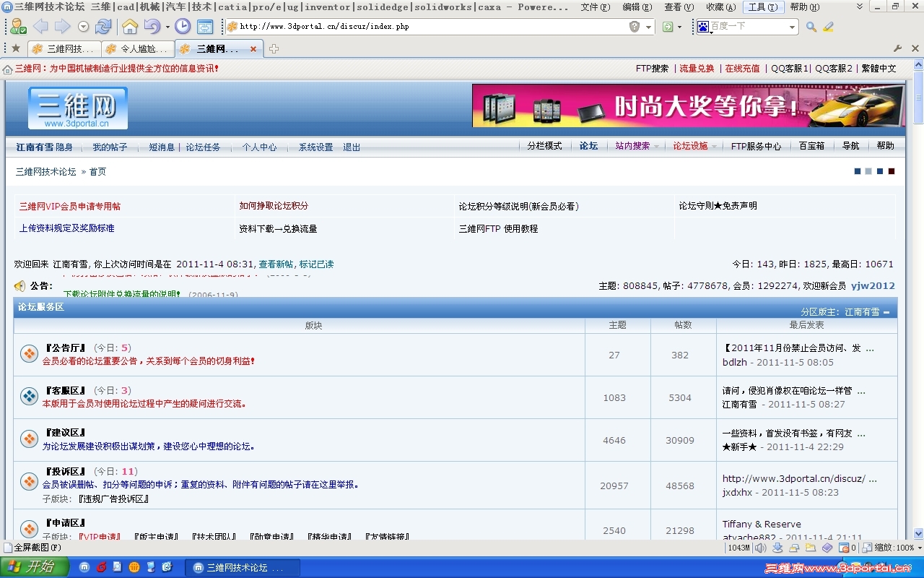Click the green go-to-address button
Viewport: 924px width, 578px height.
coord(668,27)
